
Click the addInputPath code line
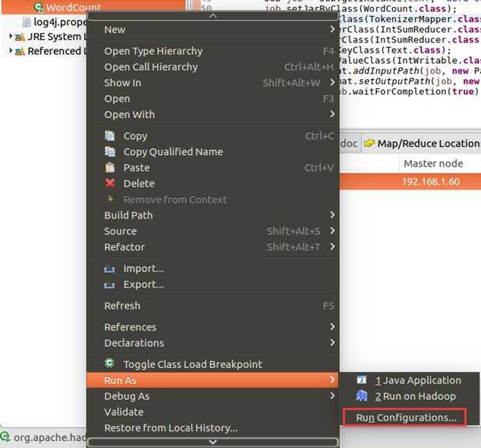(x=410, y=71)
